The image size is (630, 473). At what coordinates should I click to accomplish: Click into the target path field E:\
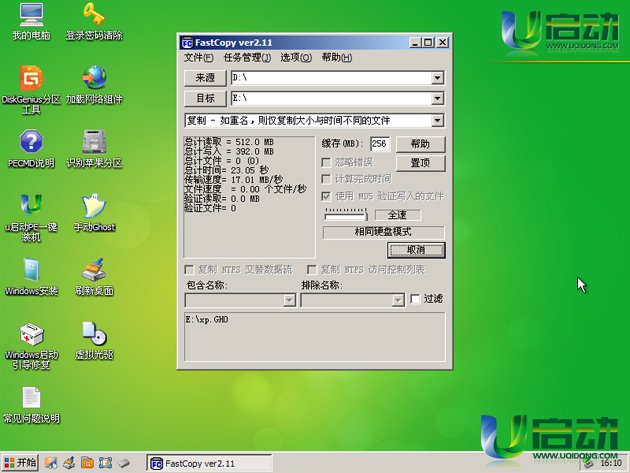coord(331,98)
